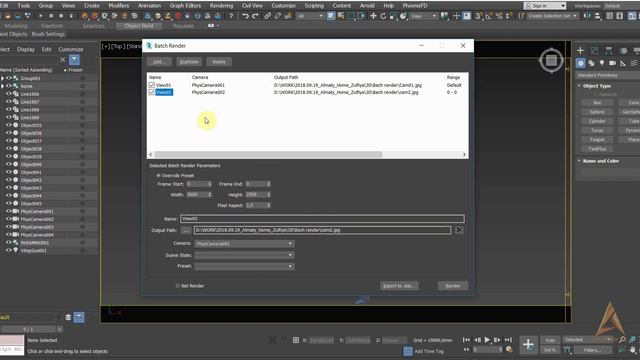Click the output path browse button

(186, 230)
